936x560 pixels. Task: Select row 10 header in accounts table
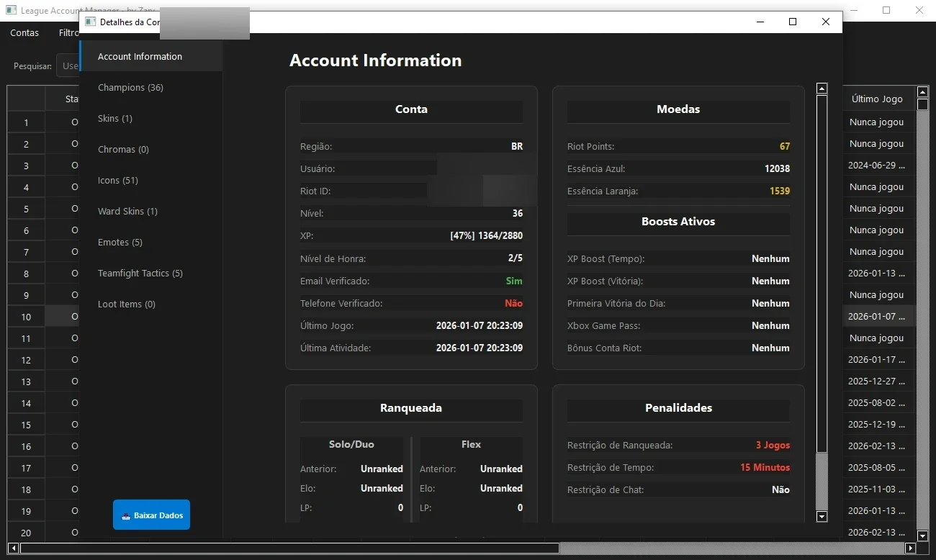coord(26,317)
